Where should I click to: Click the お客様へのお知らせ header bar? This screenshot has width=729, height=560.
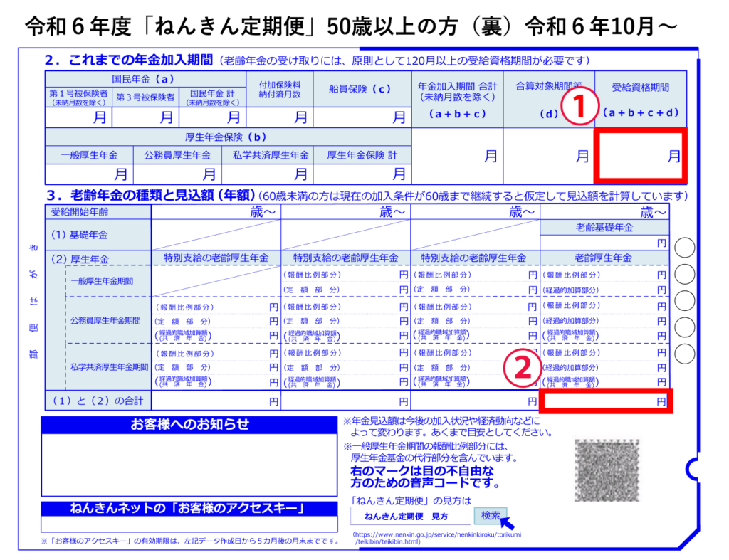189,425
